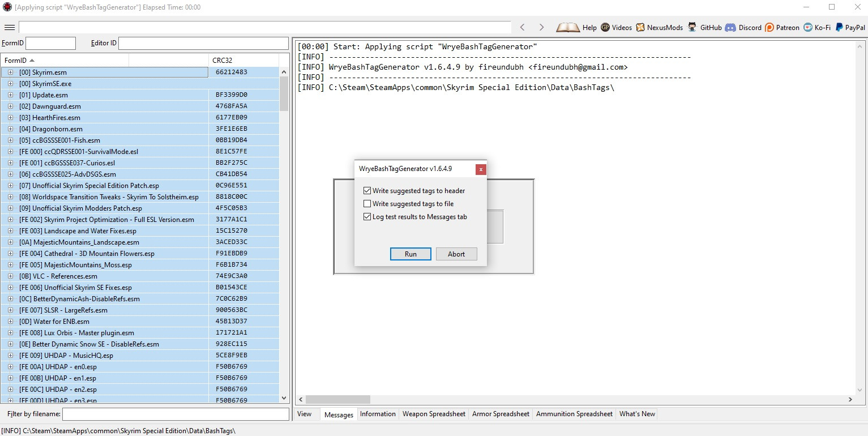Select VLC - References.esm row
Viewport: 868px width, 436px height.
tap(140, 276)
